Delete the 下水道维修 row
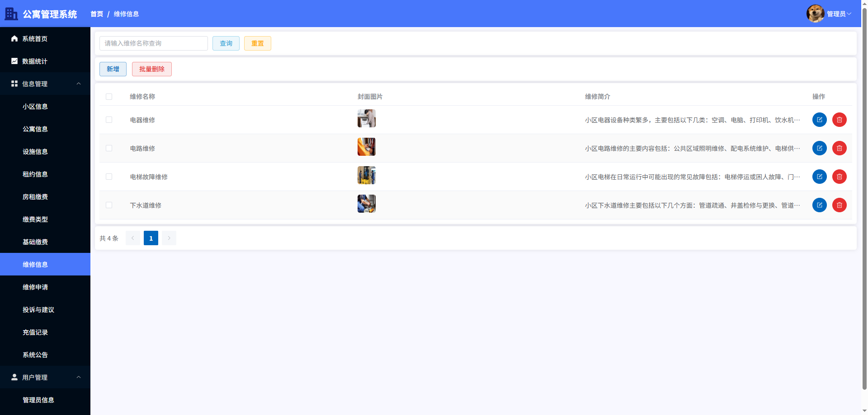Screen dimensions: 868x415 coord(840,205)
